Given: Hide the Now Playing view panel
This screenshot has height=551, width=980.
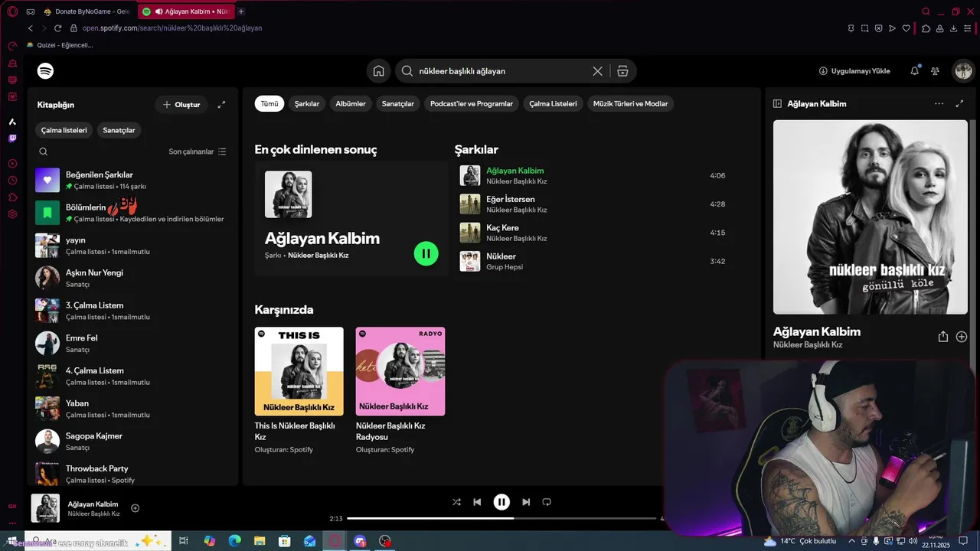Looking at the screenshot, I should [777, 103].
